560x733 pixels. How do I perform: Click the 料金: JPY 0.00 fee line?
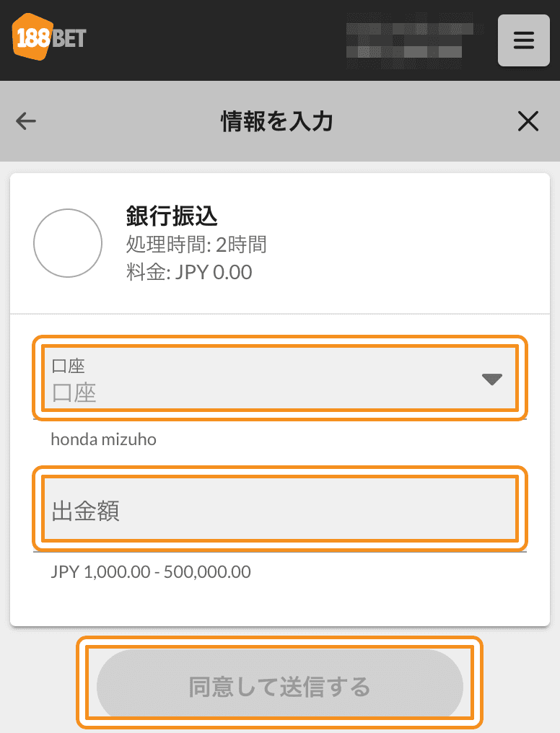[189, 272]
